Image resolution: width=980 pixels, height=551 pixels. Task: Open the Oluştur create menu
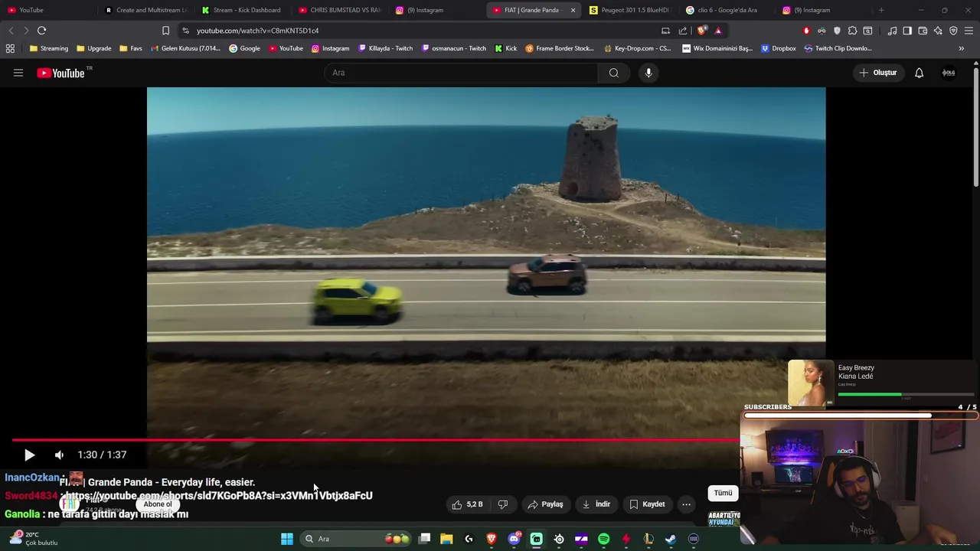tap(877, 73)
